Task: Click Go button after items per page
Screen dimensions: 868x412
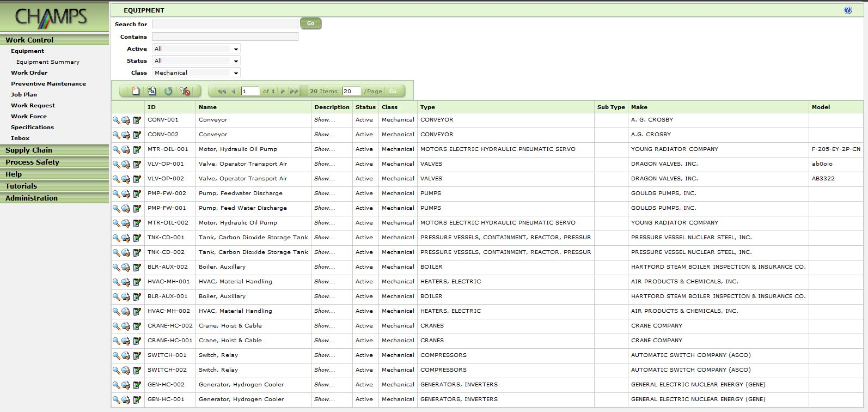Action: (x=393, y=91)
